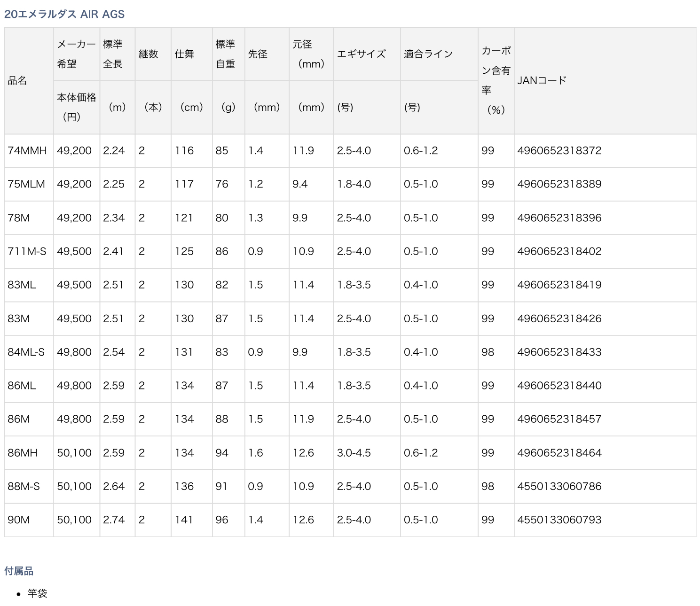Click the 96 weight of 90M

222,520
